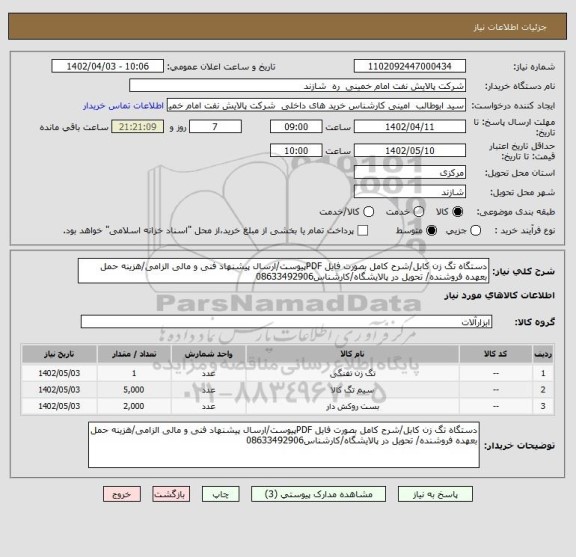This screenshot has height=557, width=576.
Task: Click the چاپ print button
Action: [x=220, y=494]
